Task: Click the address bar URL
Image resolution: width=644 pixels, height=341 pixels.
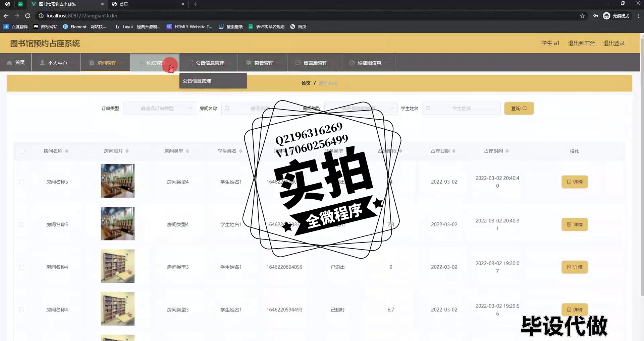Action: tap(82, 16)
